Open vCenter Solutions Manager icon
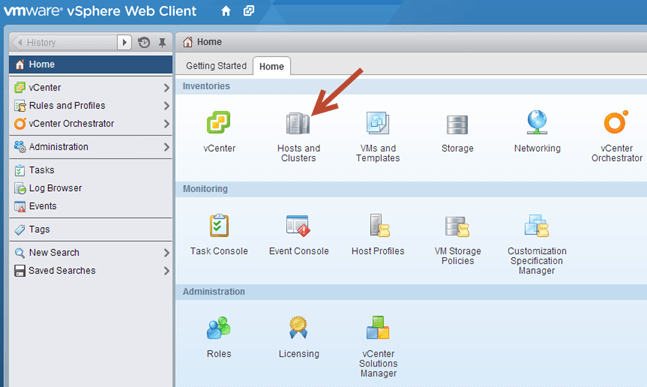The width and height of the screenshot is (647, 387). point(378,328)
